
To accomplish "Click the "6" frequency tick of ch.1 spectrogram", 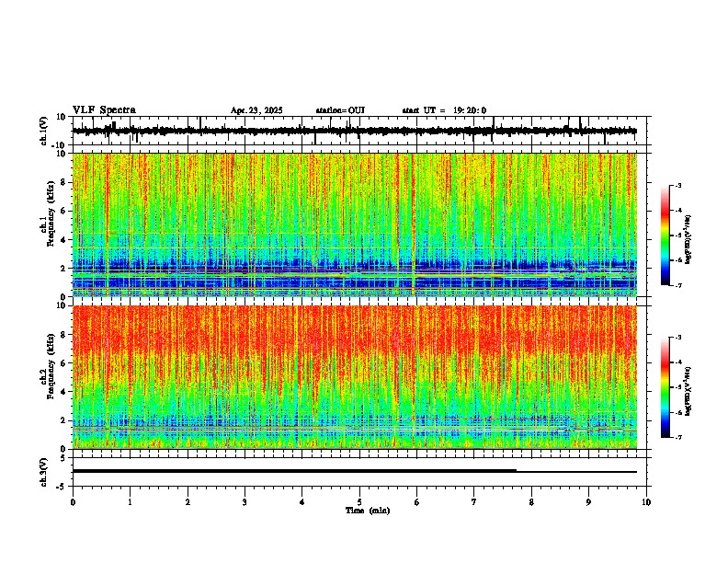I will (x=64, y=211).
